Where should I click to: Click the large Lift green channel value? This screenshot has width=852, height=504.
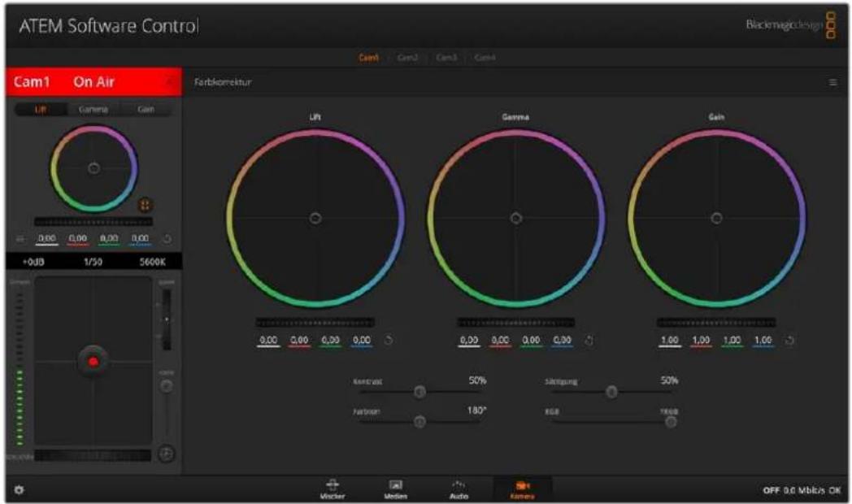click(330, 341)
